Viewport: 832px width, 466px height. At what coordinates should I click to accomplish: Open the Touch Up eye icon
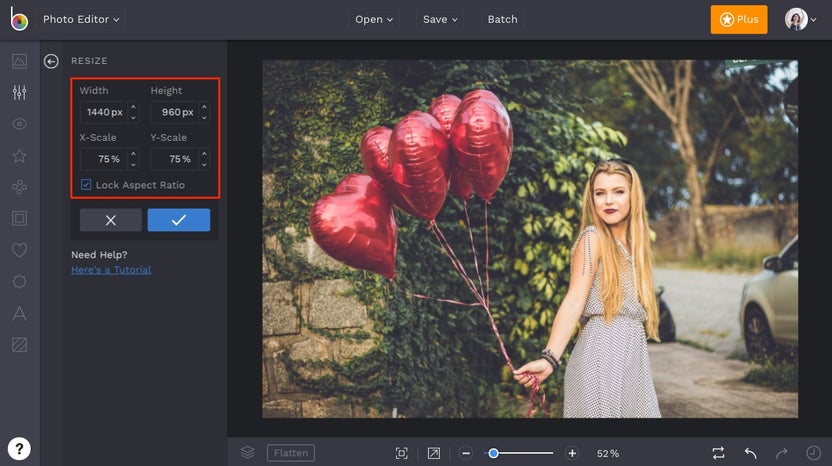(19, 124)
